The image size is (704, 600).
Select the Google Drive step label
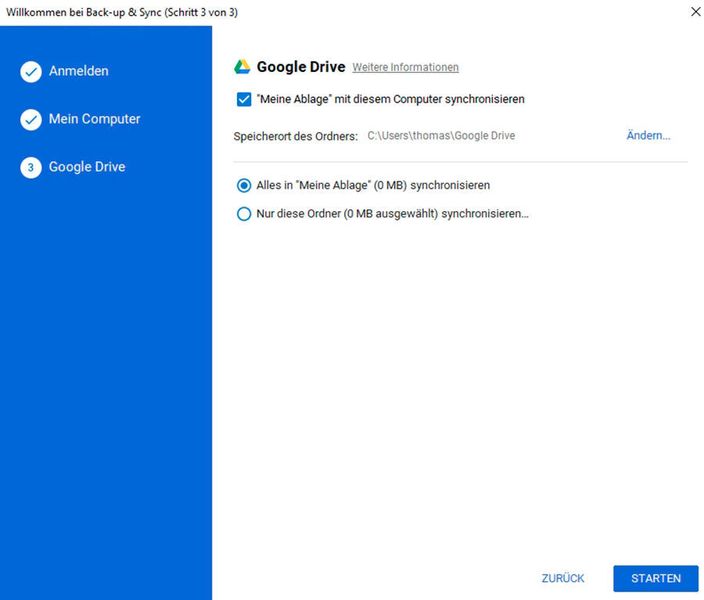87,167
